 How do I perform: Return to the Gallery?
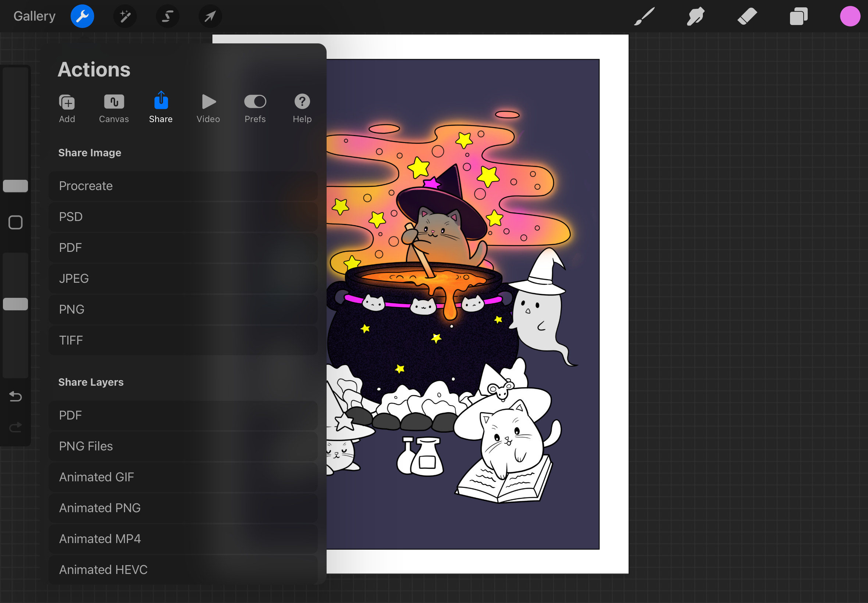[34, 16]
